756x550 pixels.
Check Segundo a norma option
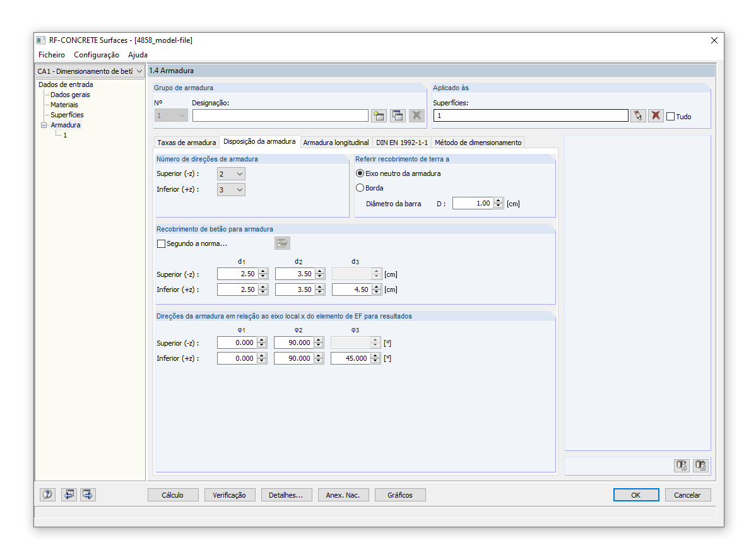[x=161, y=244]
